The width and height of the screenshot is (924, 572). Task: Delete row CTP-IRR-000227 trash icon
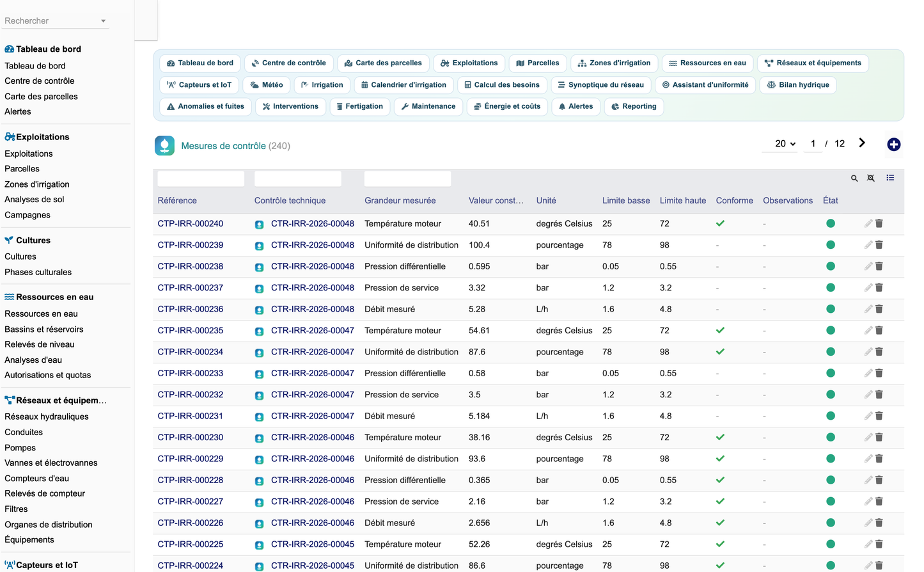[879, 502]
